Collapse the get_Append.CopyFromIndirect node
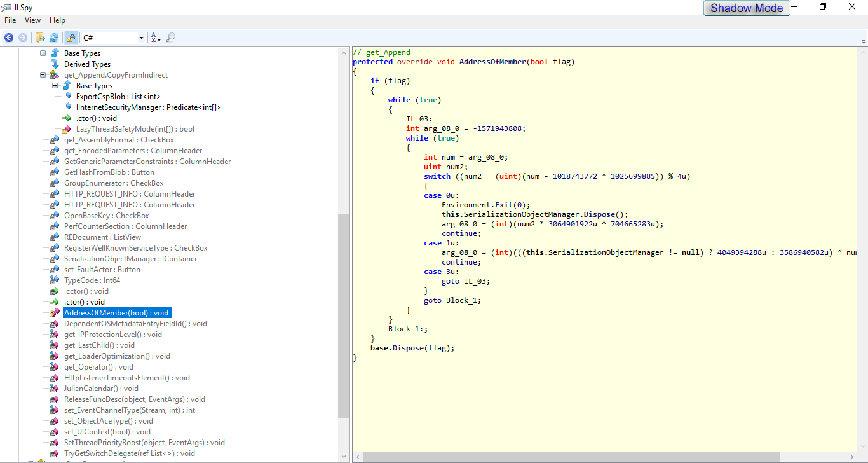The width and height of the screenshot is (868, 463). click(43, 75)
